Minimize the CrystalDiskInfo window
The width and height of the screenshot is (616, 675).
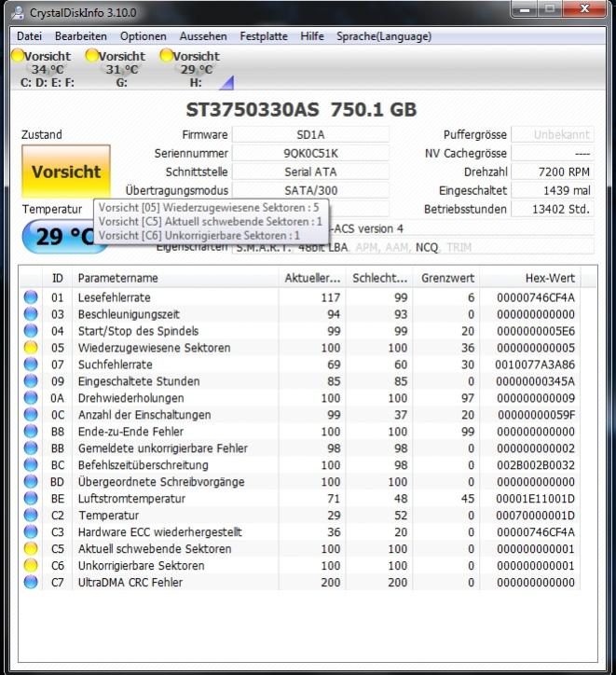[x=525, y=9]
